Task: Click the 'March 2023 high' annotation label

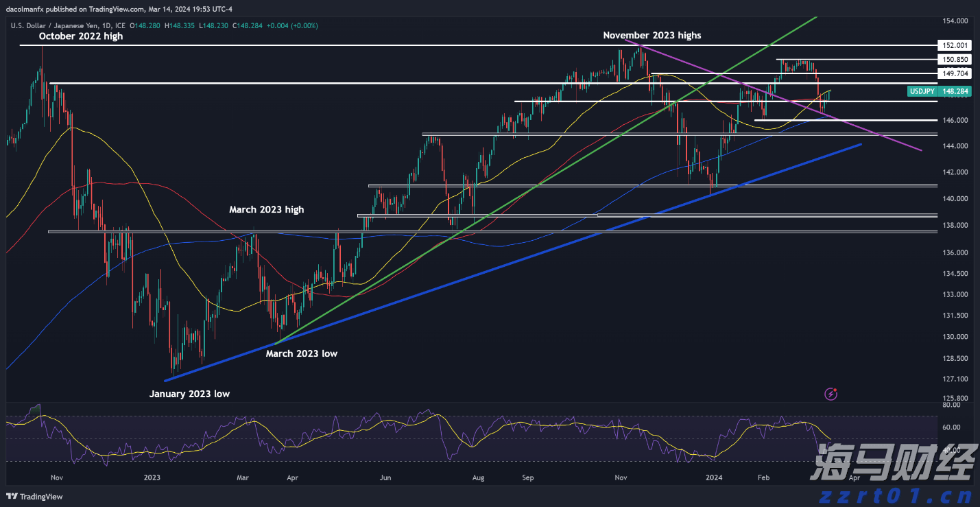Action: click(x=266, y=209)
